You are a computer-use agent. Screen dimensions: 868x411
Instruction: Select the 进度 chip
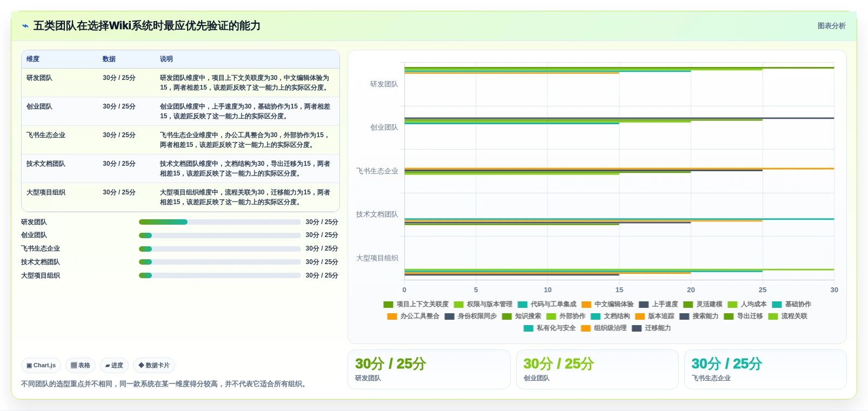[x=114, y=366]
